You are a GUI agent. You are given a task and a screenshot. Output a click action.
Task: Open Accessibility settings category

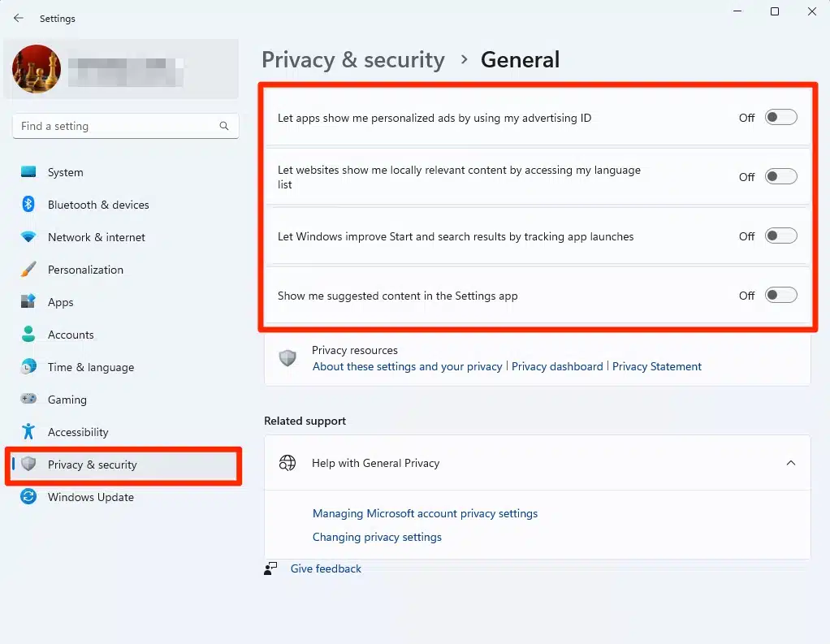point(123,432)
